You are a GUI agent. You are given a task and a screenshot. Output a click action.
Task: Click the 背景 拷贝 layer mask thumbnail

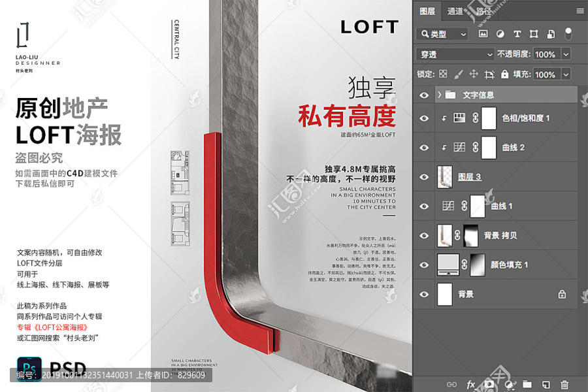coord(471,236)
